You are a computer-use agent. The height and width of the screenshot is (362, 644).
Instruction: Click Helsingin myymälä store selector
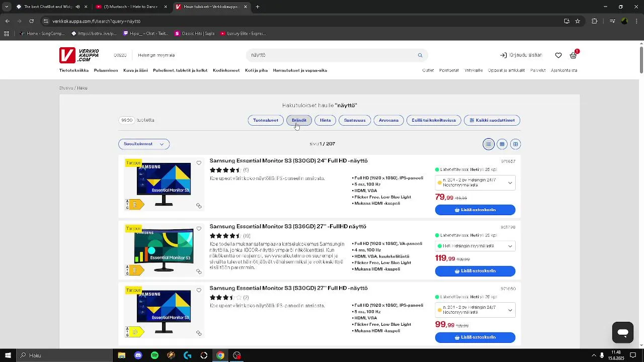click(x=156, y=55)
